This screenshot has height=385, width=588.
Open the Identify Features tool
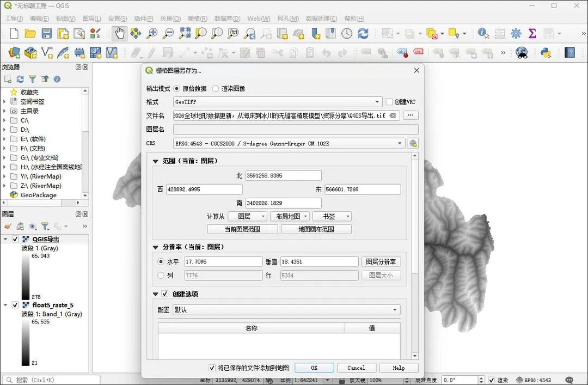click(483, 33)
